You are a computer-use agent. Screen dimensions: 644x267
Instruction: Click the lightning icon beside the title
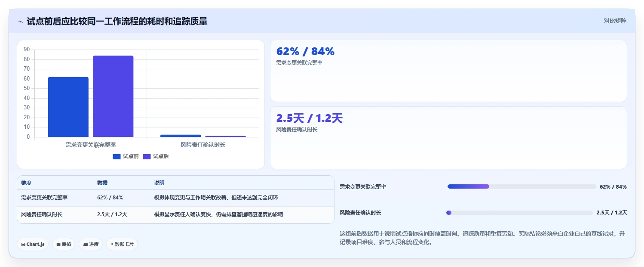[20, 21]
